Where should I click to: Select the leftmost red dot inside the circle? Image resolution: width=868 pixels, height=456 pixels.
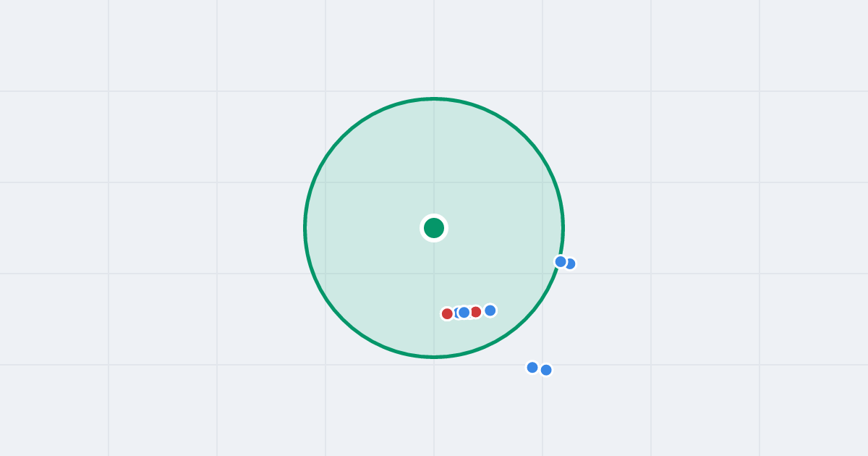[x=447, y=313]
